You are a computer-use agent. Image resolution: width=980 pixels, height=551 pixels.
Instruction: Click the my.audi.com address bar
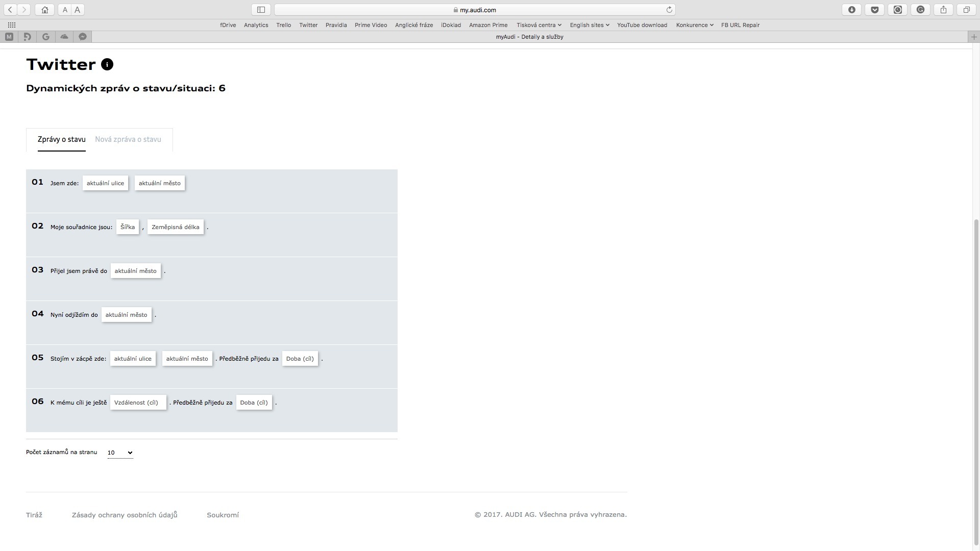[475, 10]
